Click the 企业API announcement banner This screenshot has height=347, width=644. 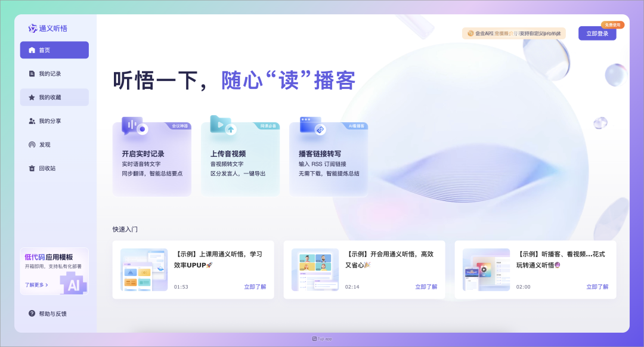point(514,33)
